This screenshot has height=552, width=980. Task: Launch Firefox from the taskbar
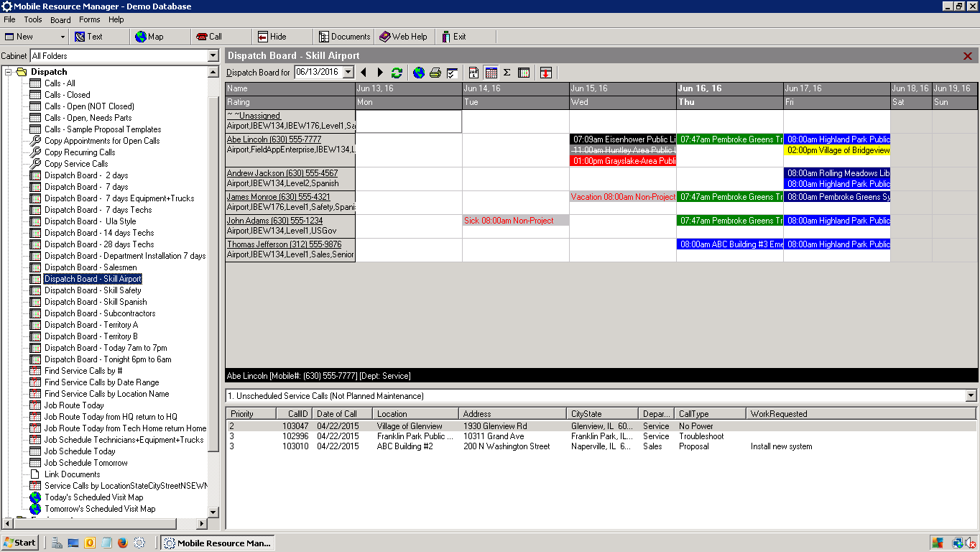tap(122, 543)
